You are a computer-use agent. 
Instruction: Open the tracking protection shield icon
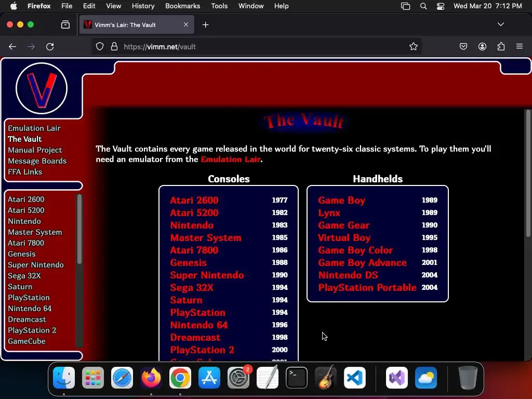pos(99,46)
